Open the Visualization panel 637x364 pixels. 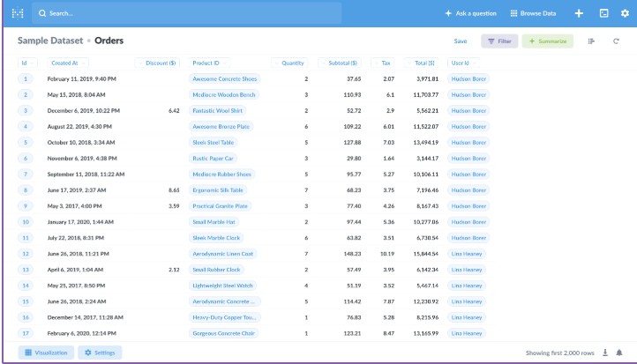click(x=44, y=353)
